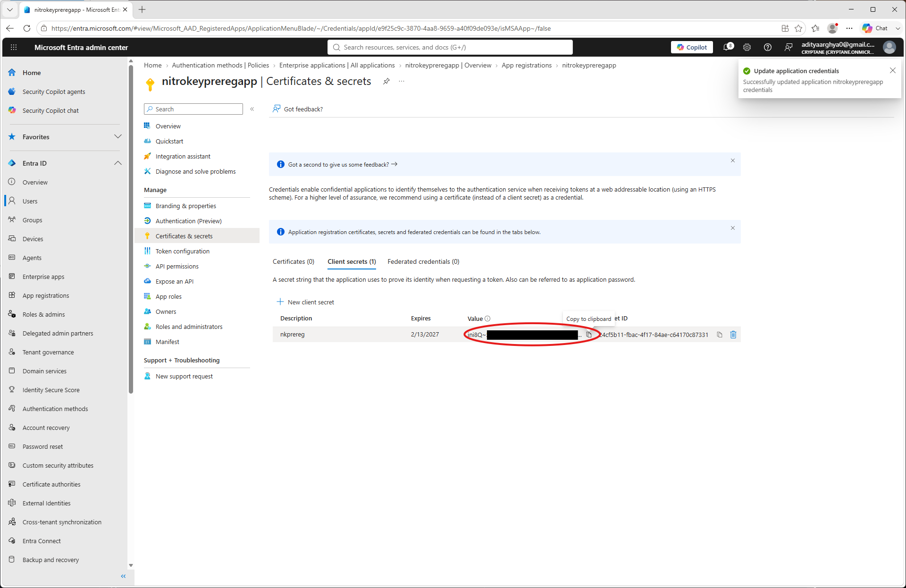Open the account avatar in the header
The width and height of the screenshot is (906, 588).
(x=889, y=47)
